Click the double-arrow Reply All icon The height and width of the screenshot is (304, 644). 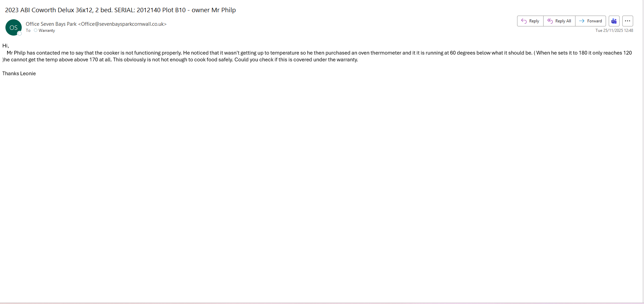pyautogui.click(x=550, y=21)
